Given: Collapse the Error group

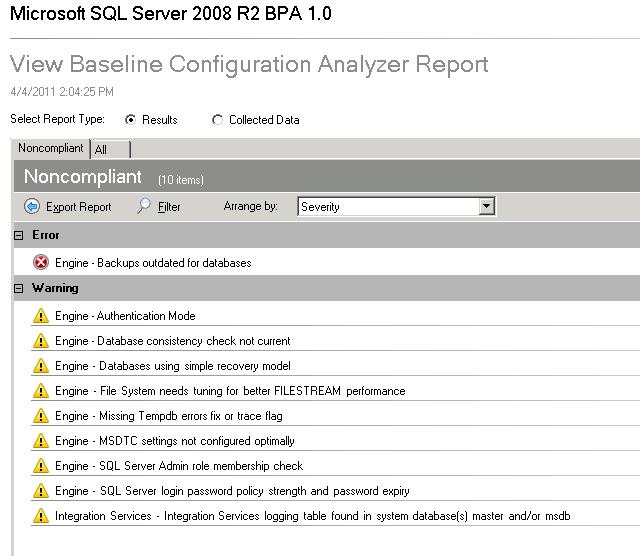Looking at the screenshot, I should coord(19,235).
